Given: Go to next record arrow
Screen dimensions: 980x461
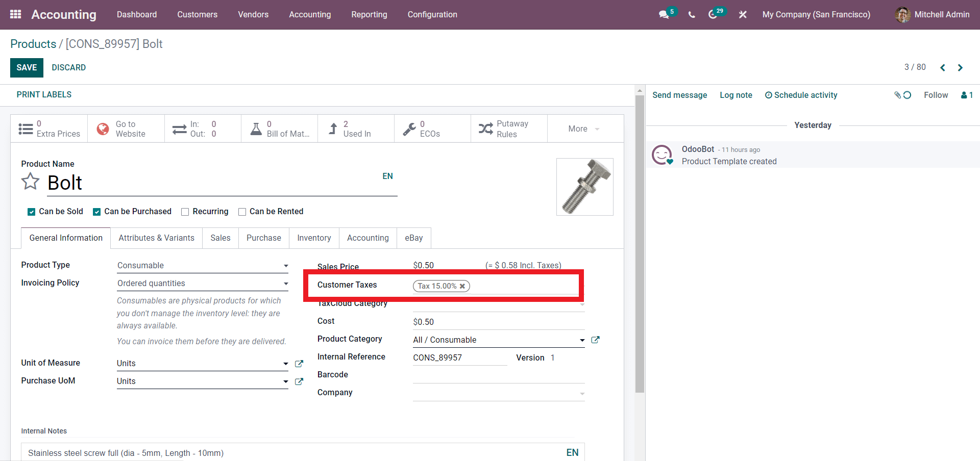Looking at the screenshot, I should (x=960, y=67).
